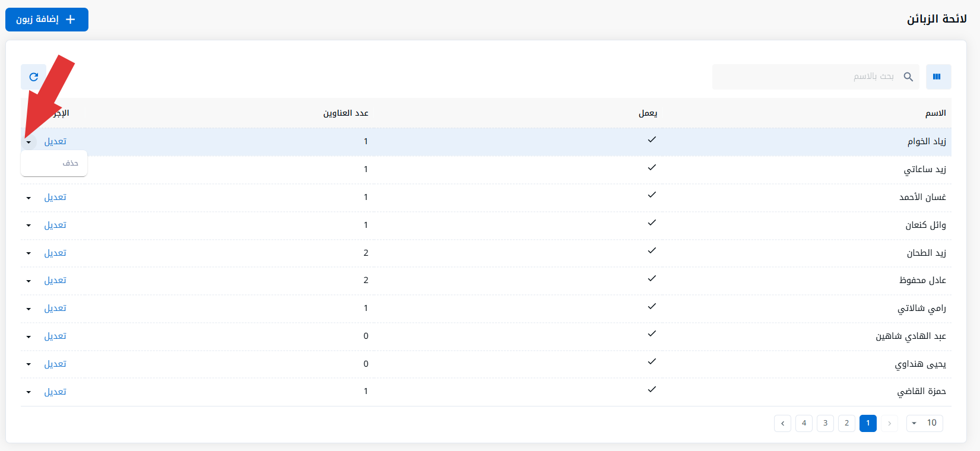Expand actions dropdown for يحيى هنداوي
Screen dimensions: 980x451
pyautogui.click(x=28, y=364)
